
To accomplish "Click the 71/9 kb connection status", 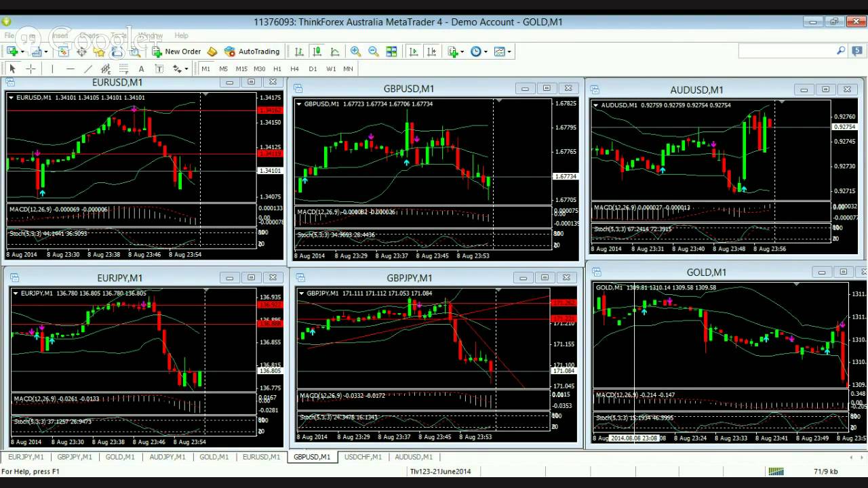I will [825, 471].
